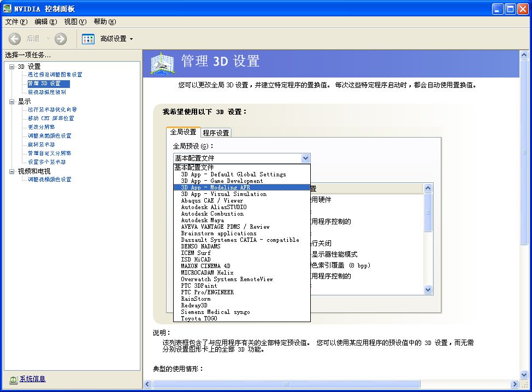532x392 pixels.
Task: Choose Overwatch Systems RemoteView preset
Action: [x=242, y=279]
